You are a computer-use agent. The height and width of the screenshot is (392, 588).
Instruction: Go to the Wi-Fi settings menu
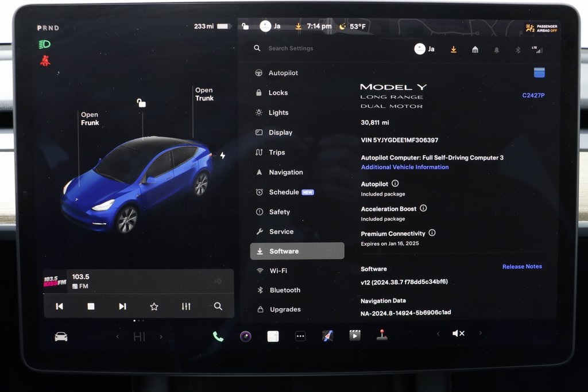tap(278, 270)
